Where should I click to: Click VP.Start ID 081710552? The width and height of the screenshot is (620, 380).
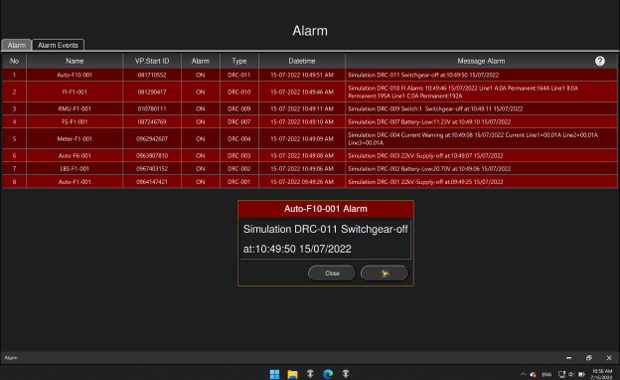click(152, 75)
